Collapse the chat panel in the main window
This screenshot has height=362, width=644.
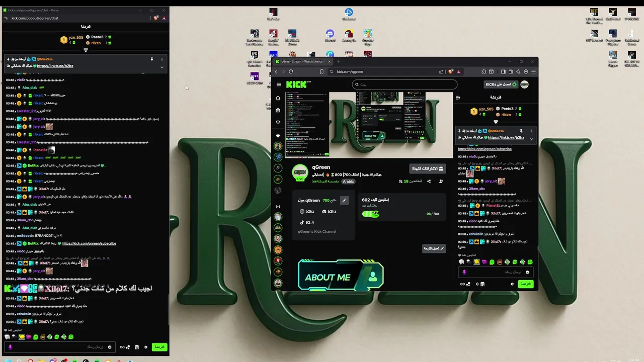458,98
